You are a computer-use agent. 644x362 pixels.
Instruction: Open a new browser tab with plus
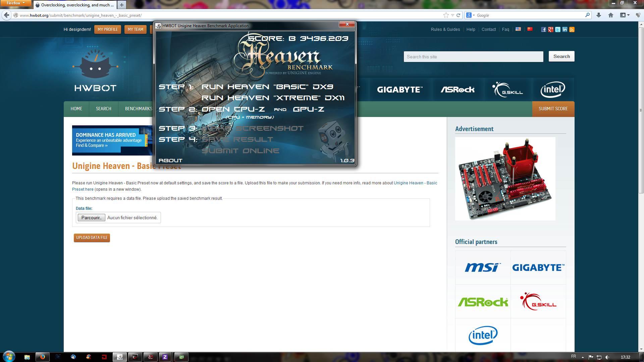coord(121,5)
